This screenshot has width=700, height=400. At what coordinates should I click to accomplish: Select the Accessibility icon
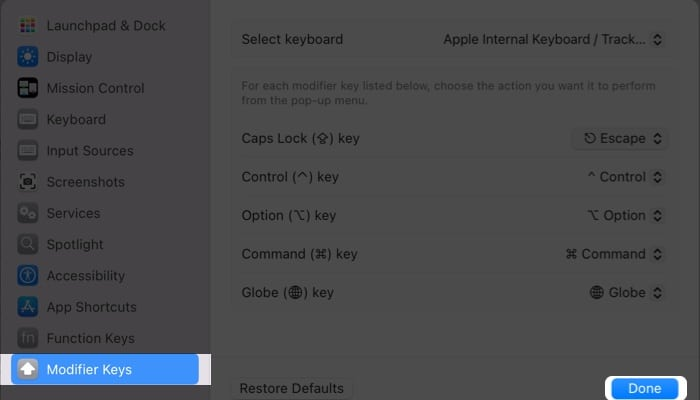[28, 276]
